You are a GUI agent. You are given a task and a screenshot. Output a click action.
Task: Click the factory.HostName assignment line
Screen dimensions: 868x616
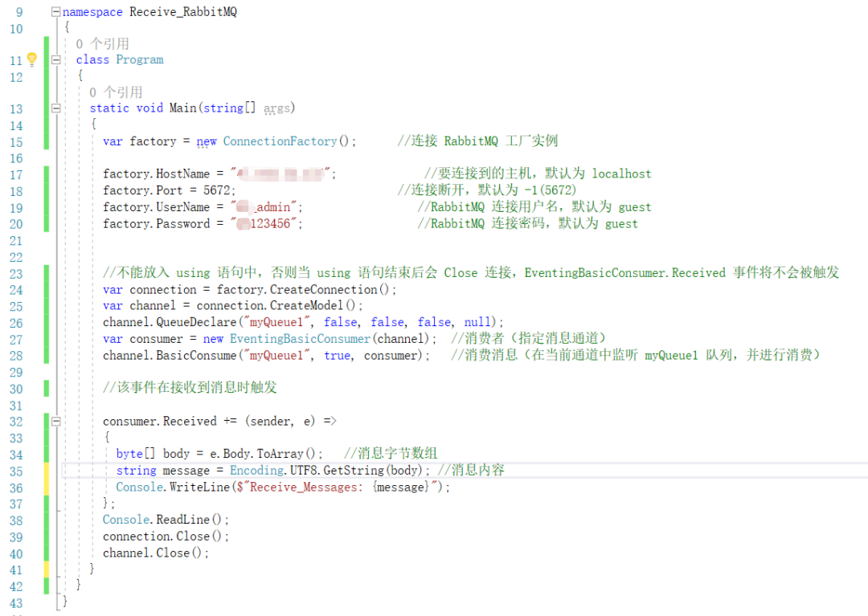coord(219,173)
